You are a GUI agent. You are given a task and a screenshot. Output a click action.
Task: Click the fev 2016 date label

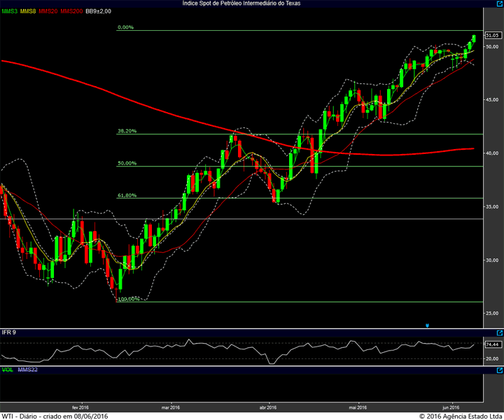click(80, 408)
